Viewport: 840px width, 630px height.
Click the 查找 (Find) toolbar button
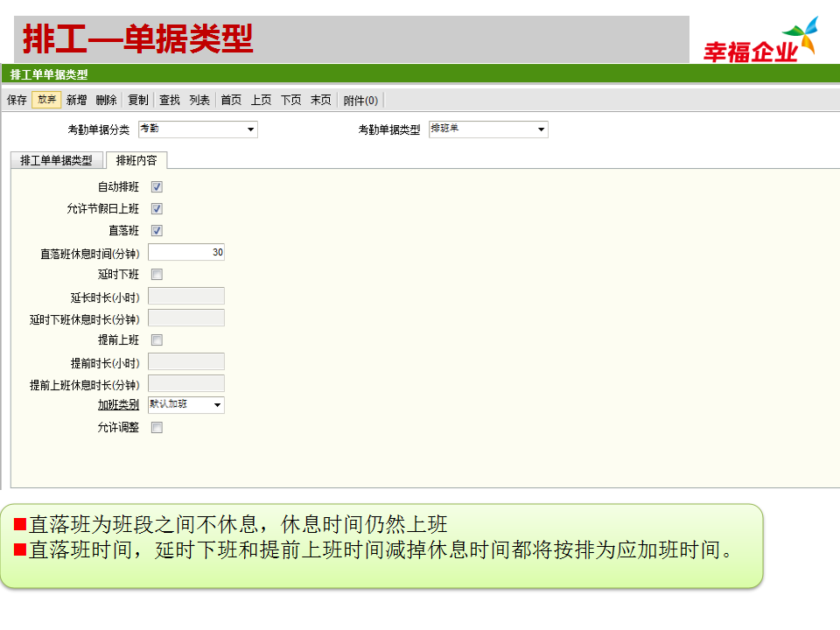[x=170, y=101]
